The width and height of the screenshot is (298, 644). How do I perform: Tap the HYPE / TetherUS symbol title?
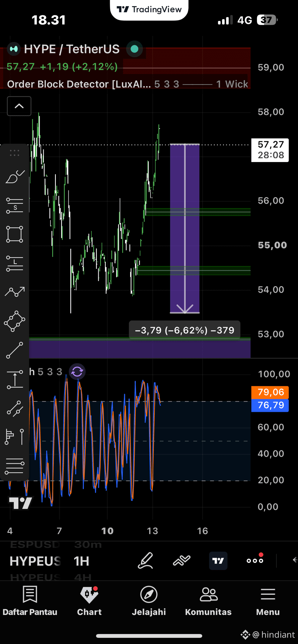[72, 49]
